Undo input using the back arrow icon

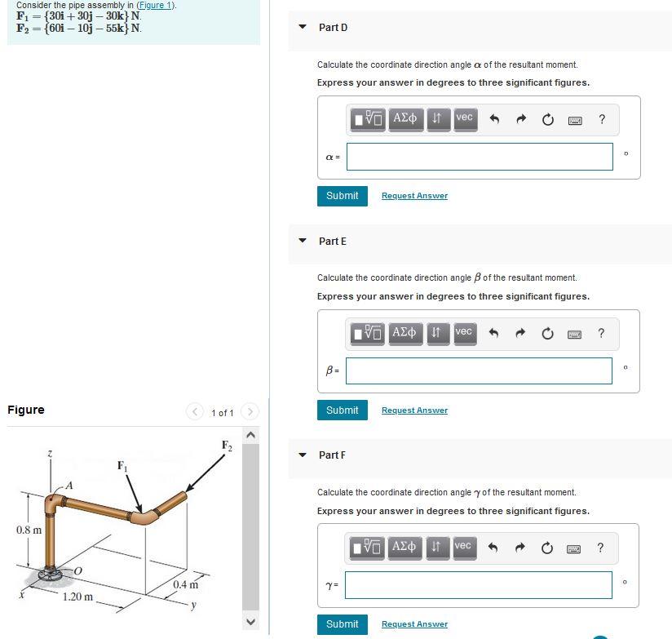496,119
